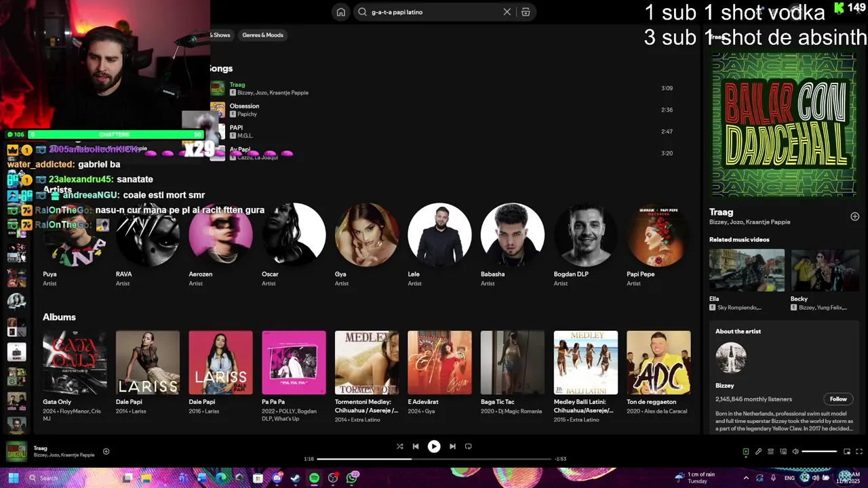
Task: Play the song Traag in Songs list
Action: (x=237, y=85)
